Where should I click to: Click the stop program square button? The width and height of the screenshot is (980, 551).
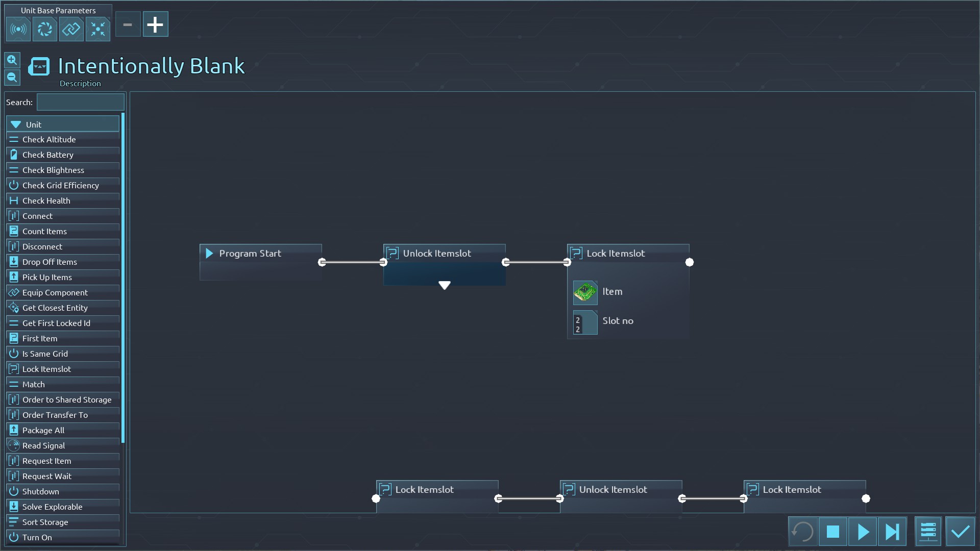(832, 532)
